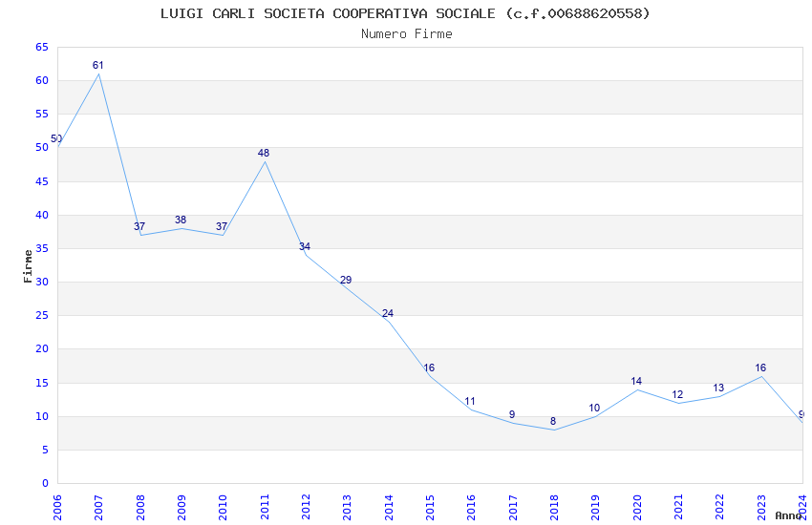Click the 16 data label at 2023
The width and height of the screenshot is (812, 525).
(x=760, y=367)
